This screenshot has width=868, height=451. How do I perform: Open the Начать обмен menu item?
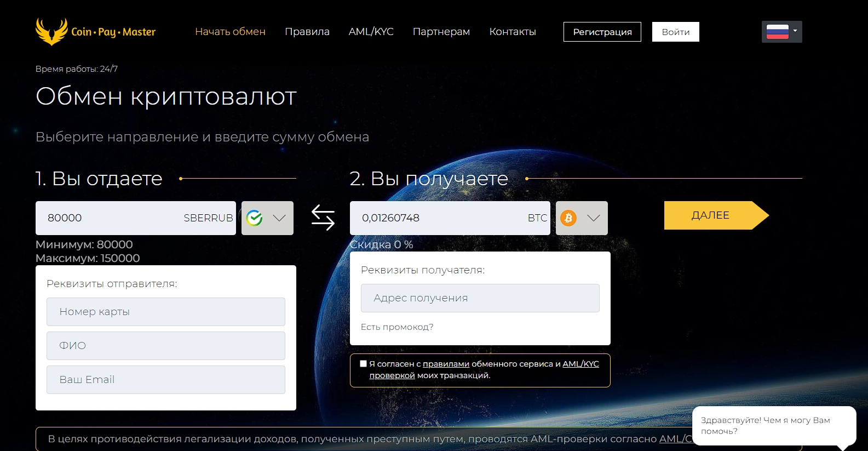(230, 32)
